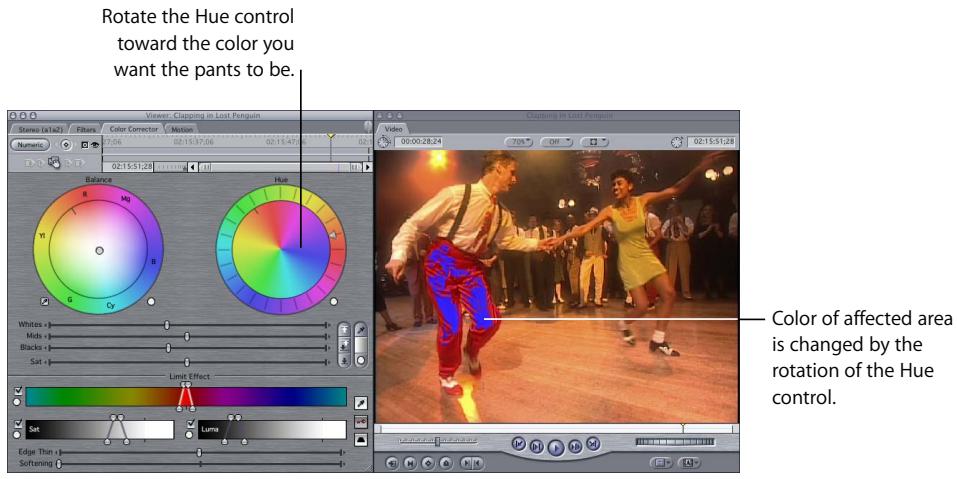Click the Edge Thin slider handle
The image size is (957, 479).
[x=199, y=452]
